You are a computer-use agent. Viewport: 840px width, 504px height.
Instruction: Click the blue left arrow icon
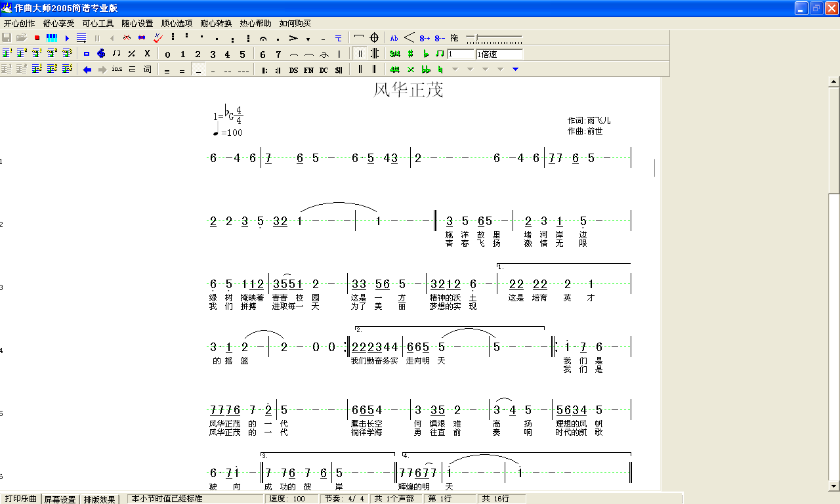click(x=87, y=70)
